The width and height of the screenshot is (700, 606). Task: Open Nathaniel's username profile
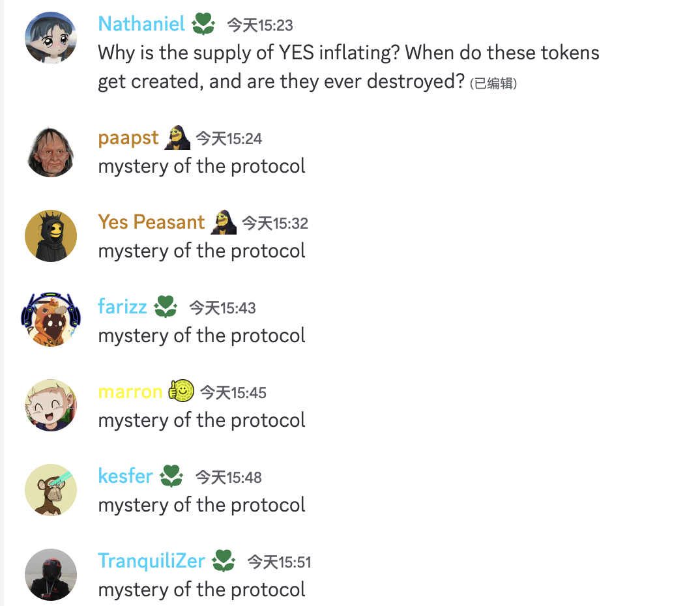pos(141,23)
